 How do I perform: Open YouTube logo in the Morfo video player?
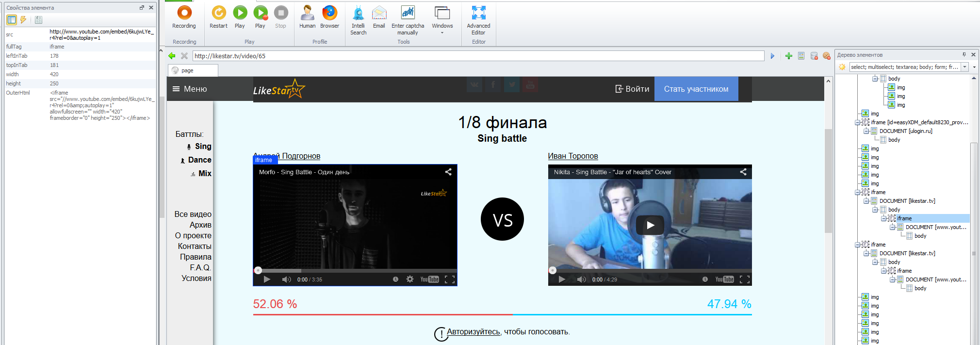point(429,279)
